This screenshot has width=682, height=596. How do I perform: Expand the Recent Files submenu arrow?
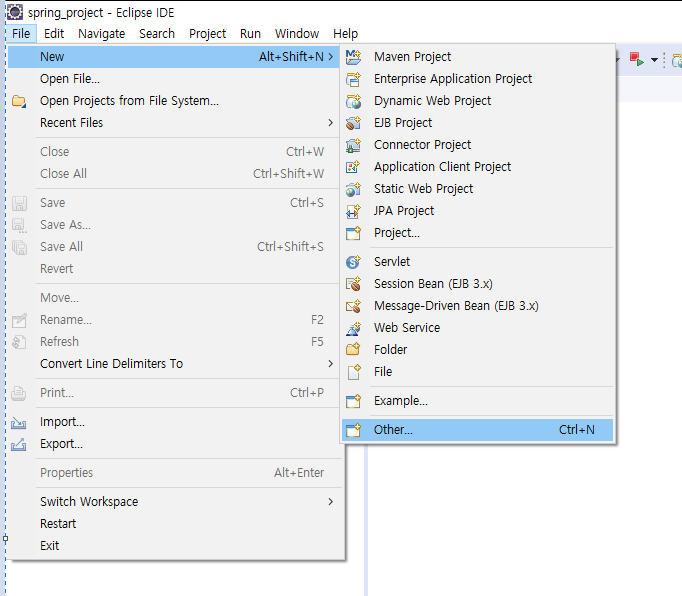pyautogui.click(x=331, y=123)
